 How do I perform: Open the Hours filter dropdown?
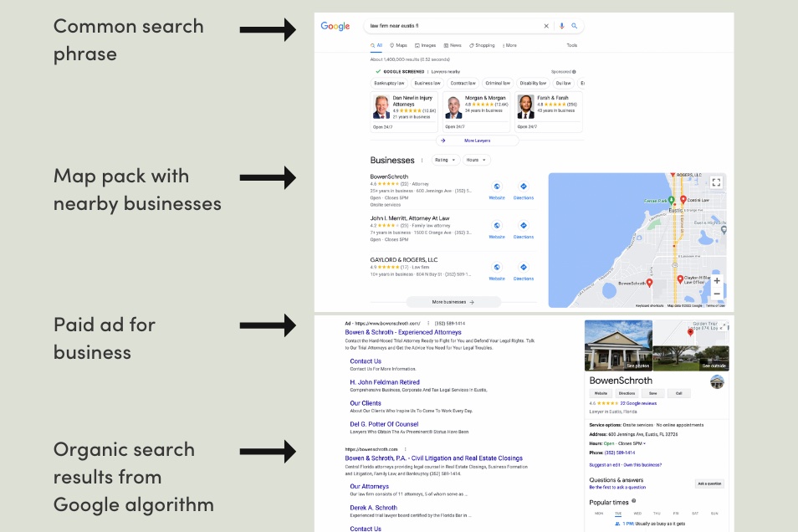point(476,160)
